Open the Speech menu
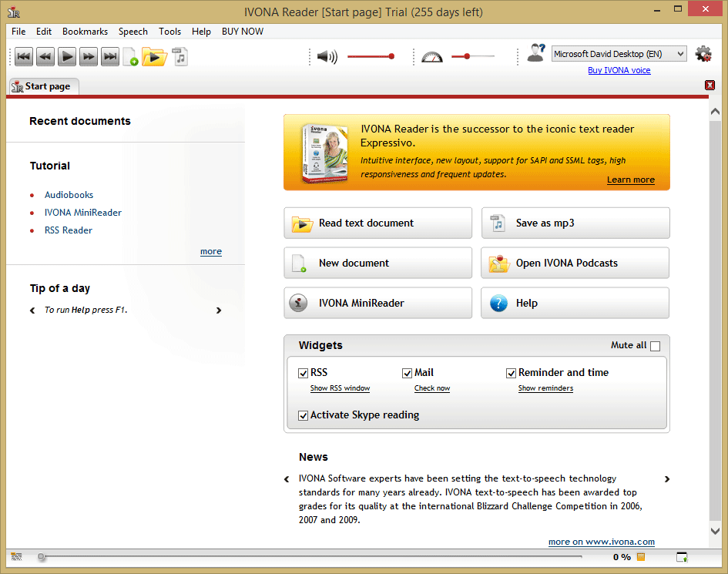The width and height of the screenshot is (728, 574). tap(133, 31)
